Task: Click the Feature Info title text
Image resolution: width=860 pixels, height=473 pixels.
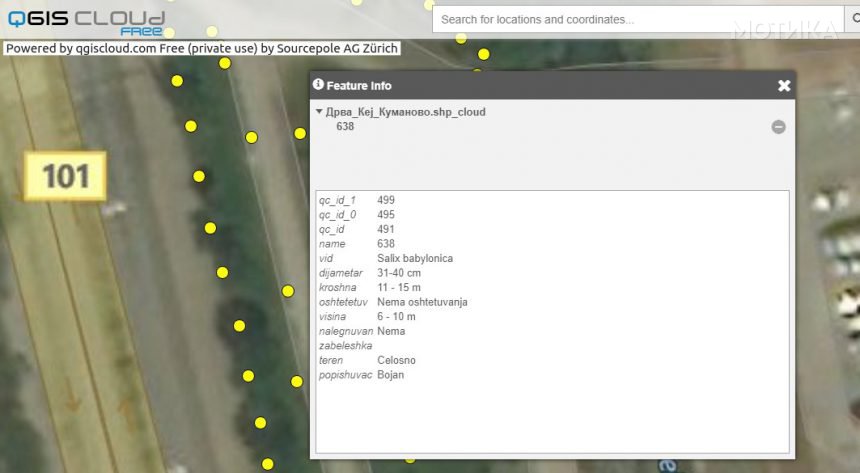Action: (x=359, y=86)
